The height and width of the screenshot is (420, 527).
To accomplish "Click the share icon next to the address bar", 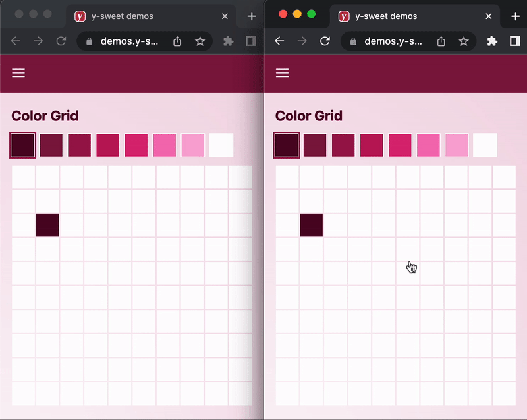I will [x=177, y=41].
